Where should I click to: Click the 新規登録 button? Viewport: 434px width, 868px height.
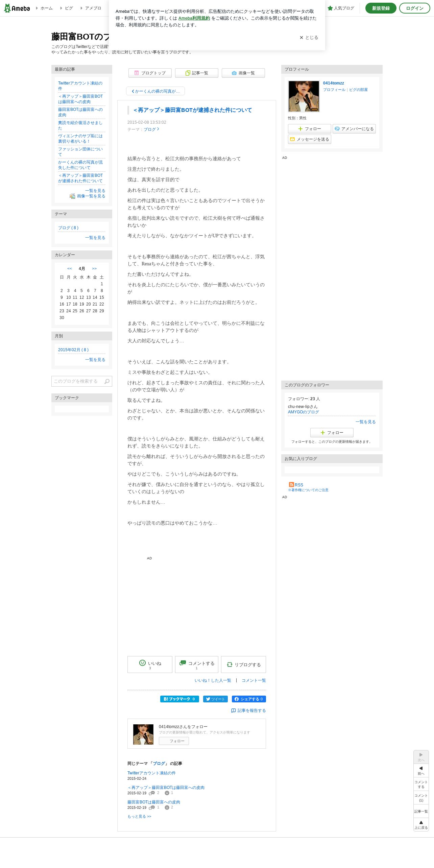click(381, 8)
